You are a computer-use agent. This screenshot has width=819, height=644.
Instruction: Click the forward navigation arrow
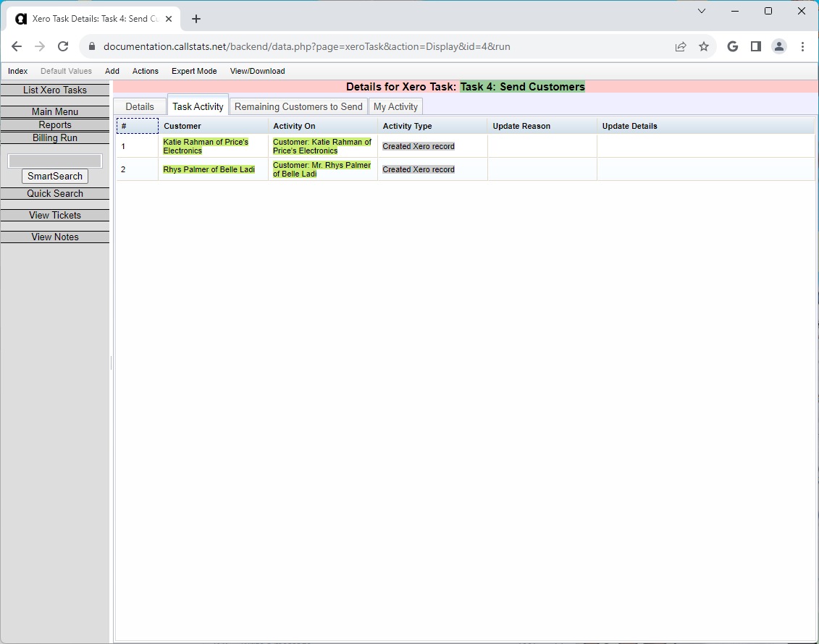click(40, 46)
